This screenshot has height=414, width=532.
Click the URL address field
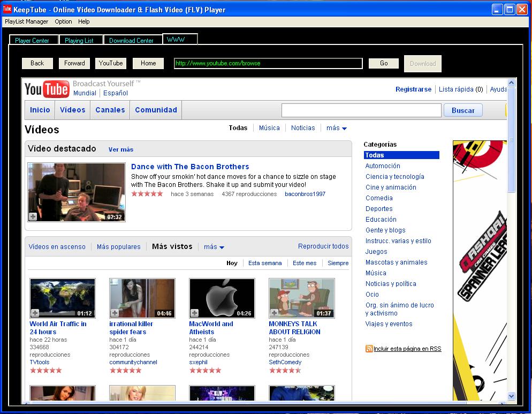268,63
